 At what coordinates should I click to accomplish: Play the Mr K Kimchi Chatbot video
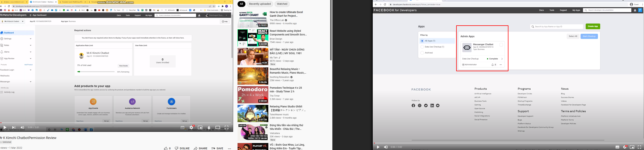[5, 127]
